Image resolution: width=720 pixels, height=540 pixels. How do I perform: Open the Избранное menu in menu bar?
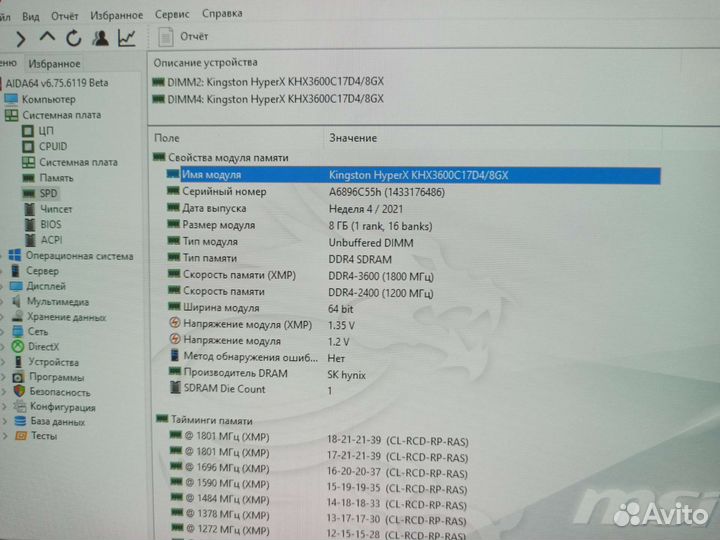tap(117, 16)
